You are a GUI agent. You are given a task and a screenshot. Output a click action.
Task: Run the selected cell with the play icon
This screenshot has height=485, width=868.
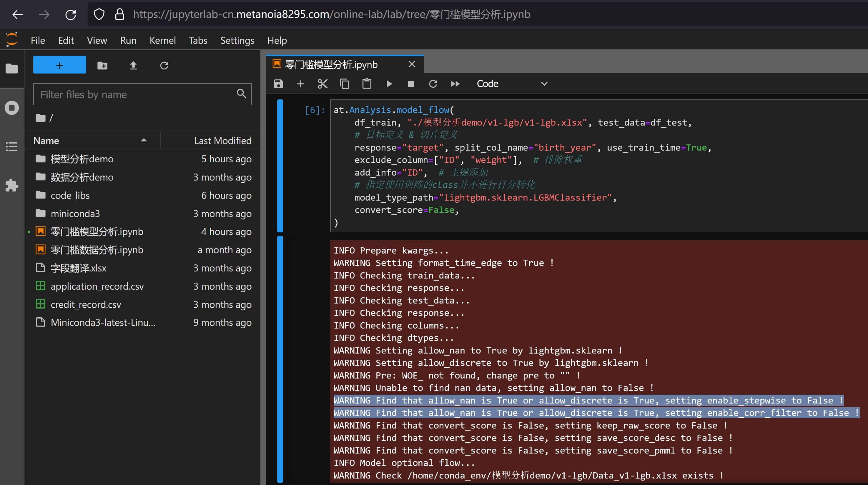[x=389, y=84]
